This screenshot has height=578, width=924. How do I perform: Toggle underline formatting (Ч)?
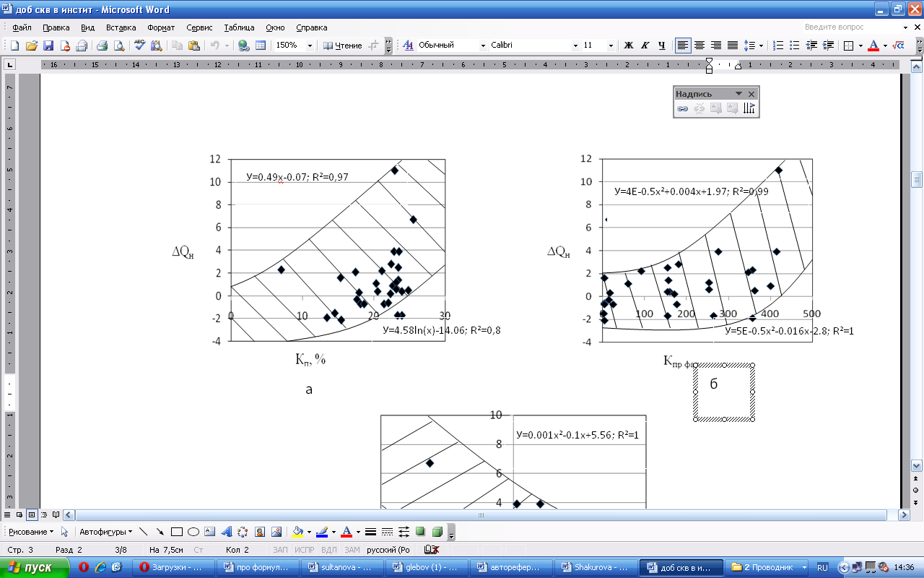[661, 46]
